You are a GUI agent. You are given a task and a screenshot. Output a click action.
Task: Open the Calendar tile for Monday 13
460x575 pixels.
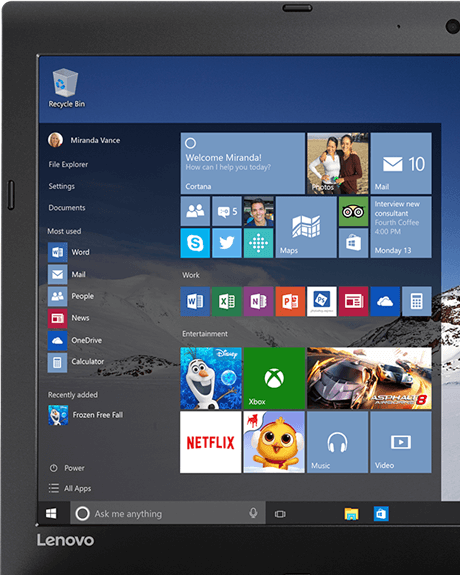[x=401, y=227]
